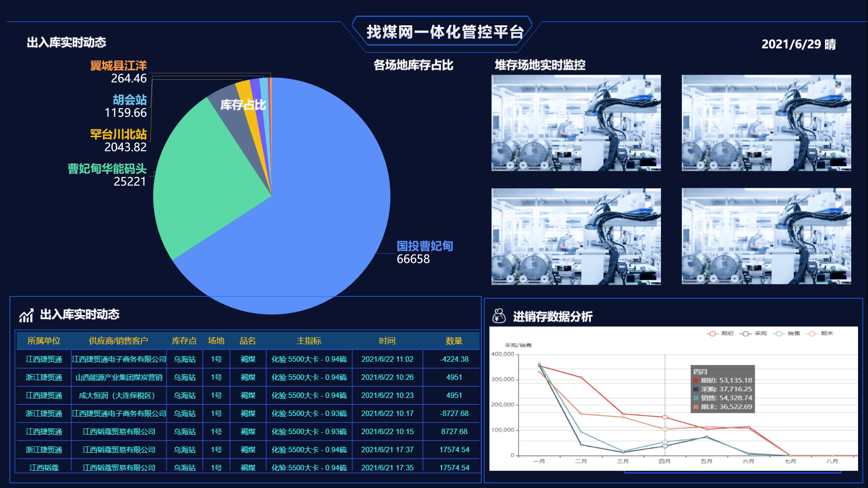Click the 国投曹妃甸 pie label
Image resolution: width=868 pixels, height=488 pixels.
tap(424, 252)
